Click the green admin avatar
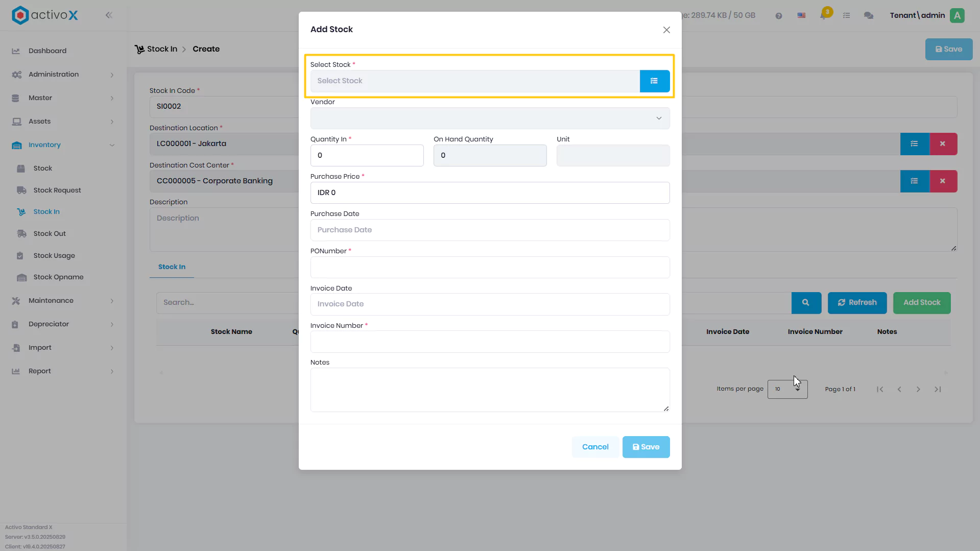The width and height of the screenshot is (980, 551). pos(957,15)
